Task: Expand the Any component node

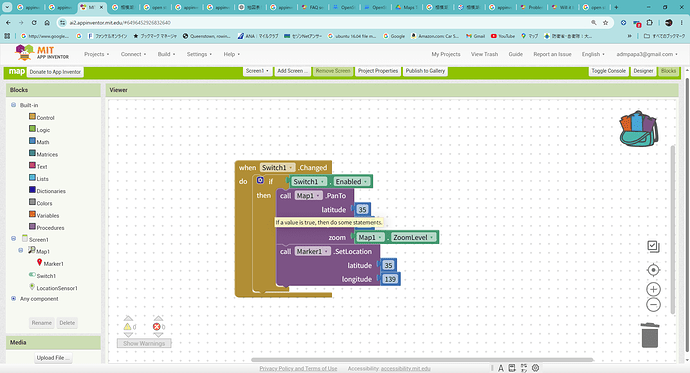Action: click(x=13, y=298)
